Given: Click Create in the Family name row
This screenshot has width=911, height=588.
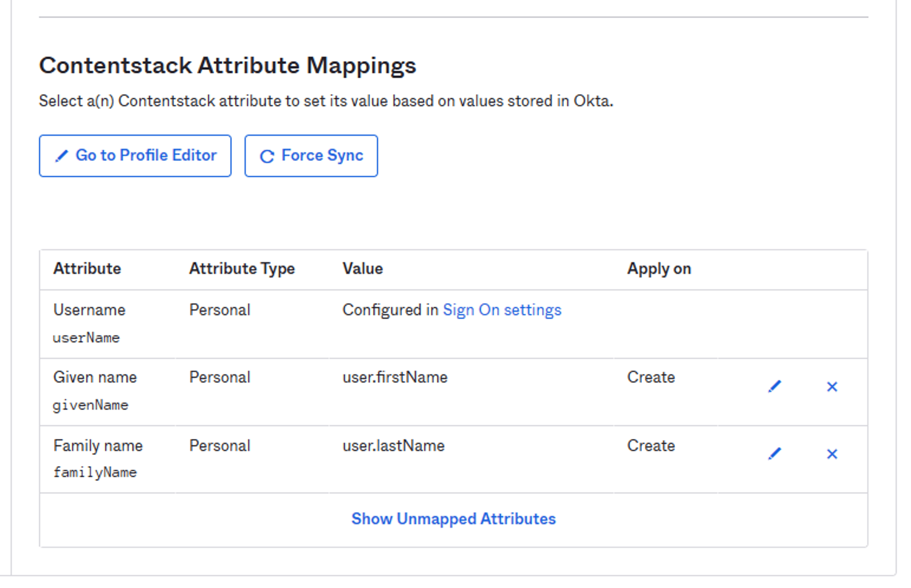Looking at the screenshot, I should click(651, 446).
